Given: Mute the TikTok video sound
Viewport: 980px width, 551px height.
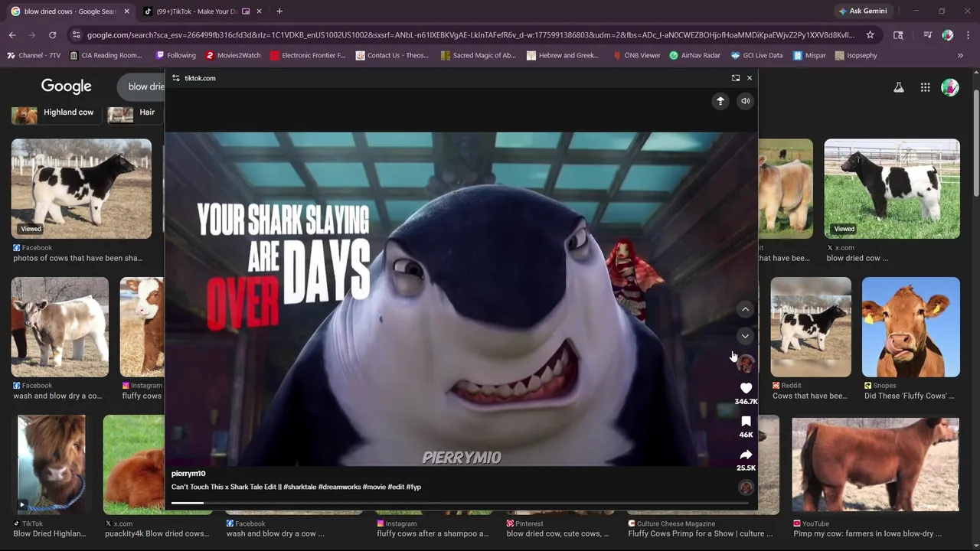Looking at the screenshot, I should point(745,101).
